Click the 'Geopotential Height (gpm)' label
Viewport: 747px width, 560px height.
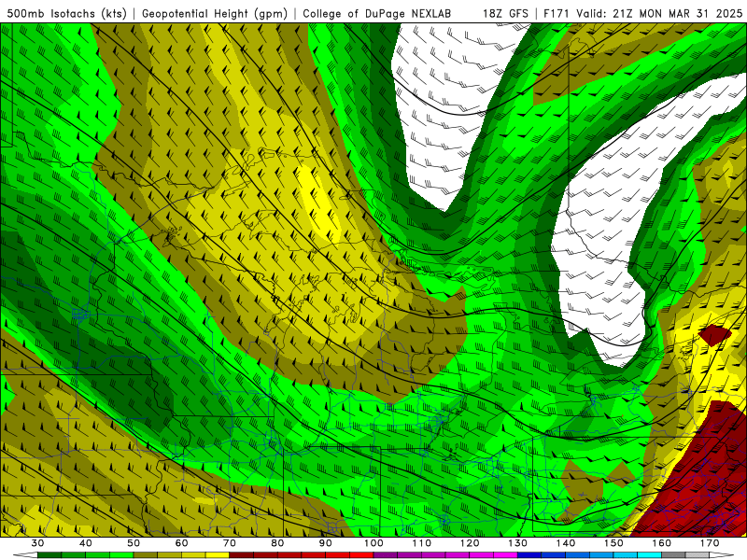[215, 14]
